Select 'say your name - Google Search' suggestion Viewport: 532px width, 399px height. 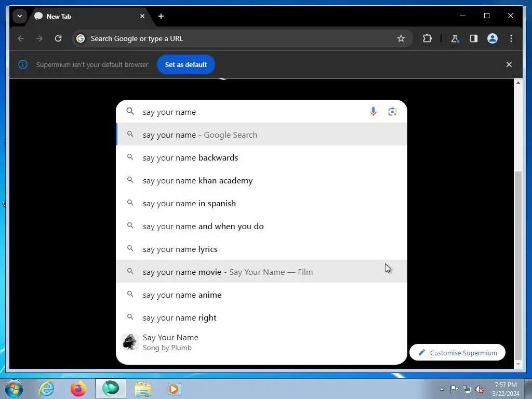pyautogui.click(x=261, y=135)
